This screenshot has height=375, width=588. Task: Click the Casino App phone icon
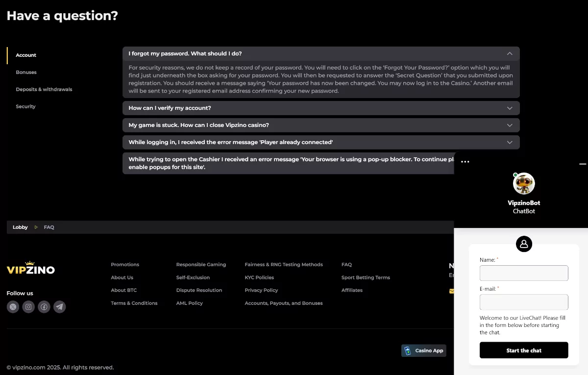[408, 350]
